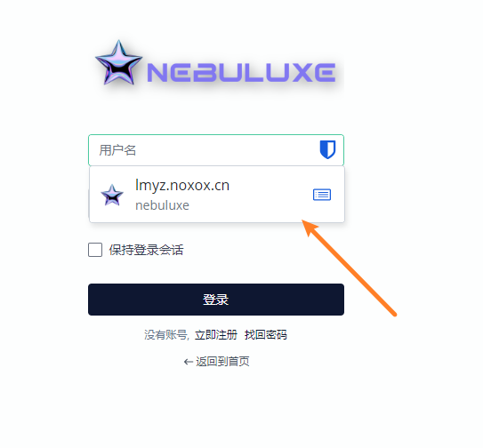Select the star favicon in autofill suggestion
This screenshot has width=483, height=448.
pos(112,195)
